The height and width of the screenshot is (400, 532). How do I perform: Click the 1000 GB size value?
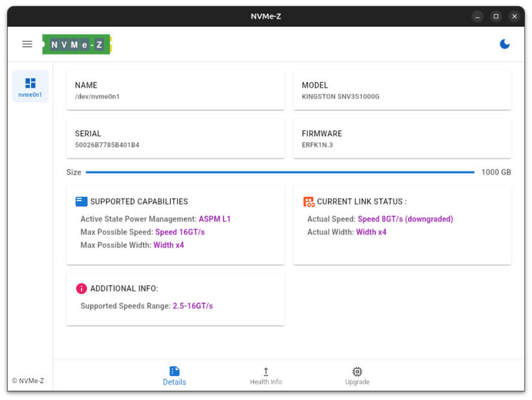[x=496, y=172]
